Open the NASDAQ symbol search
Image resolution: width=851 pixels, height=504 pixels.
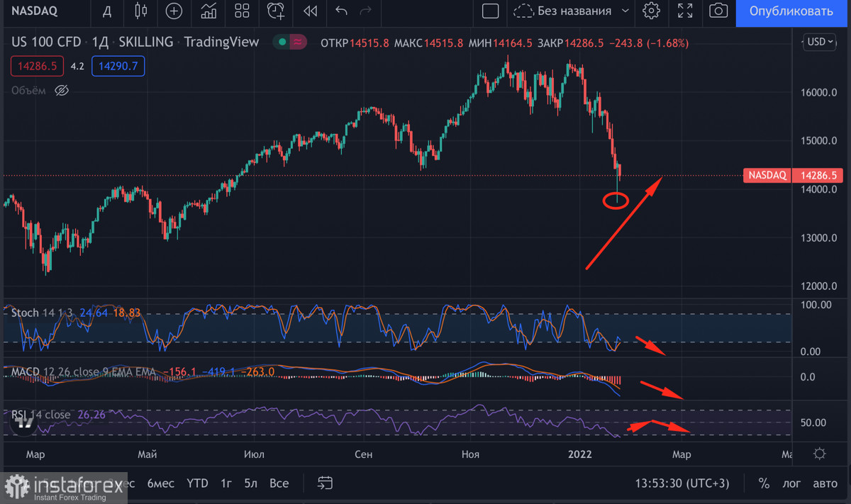click(33, 11)
